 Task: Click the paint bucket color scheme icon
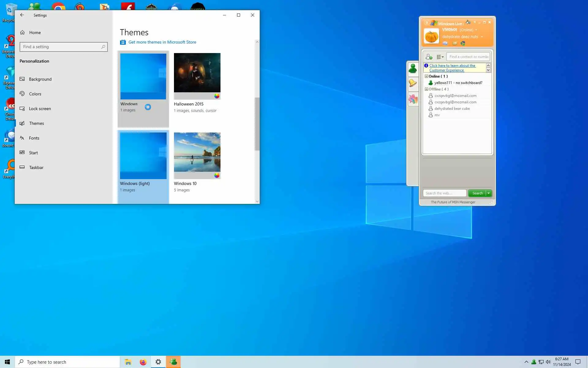coord(468,22)
